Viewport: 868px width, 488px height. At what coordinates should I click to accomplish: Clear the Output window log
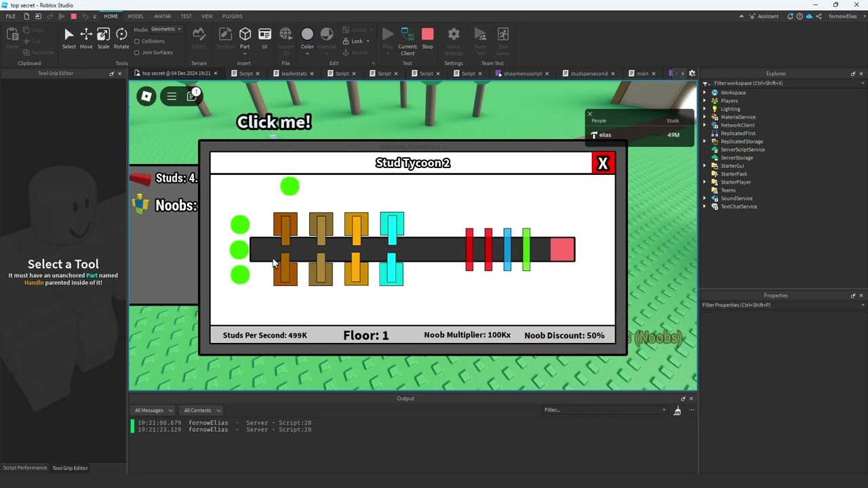tap(677, 410)
